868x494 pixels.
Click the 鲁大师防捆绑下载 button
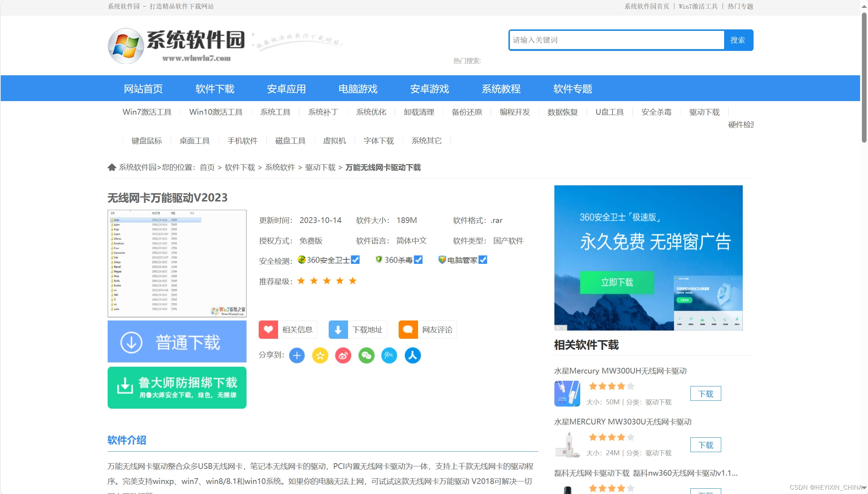coord(177,388)
